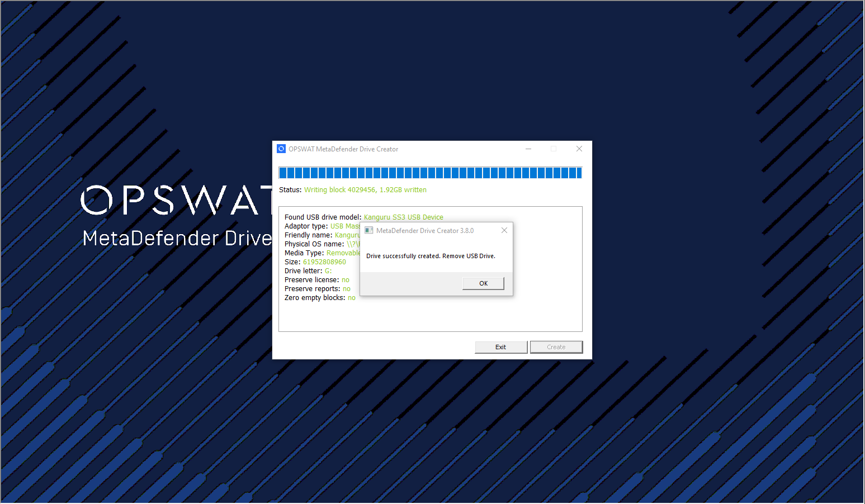Click the drive letter value G:
Screen dimensions: 865x504
point(328,271)
